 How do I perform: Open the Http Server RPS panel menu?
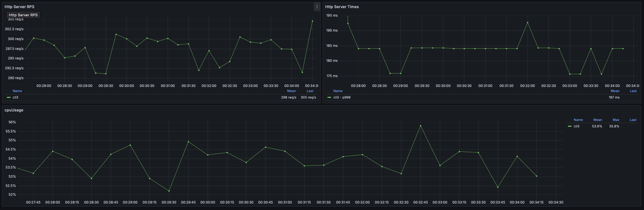[317, 7]
